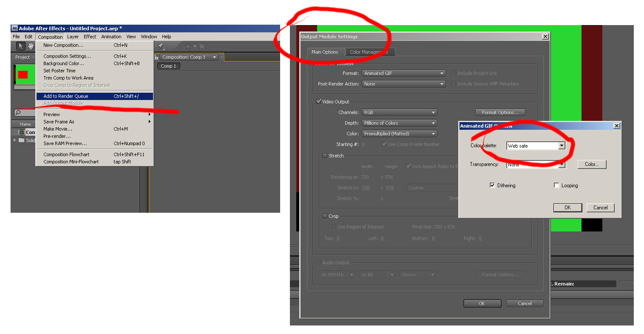Toggle the Composition viewer lock icon
This screenshot has width=644, height=334.
coord(156,57)
